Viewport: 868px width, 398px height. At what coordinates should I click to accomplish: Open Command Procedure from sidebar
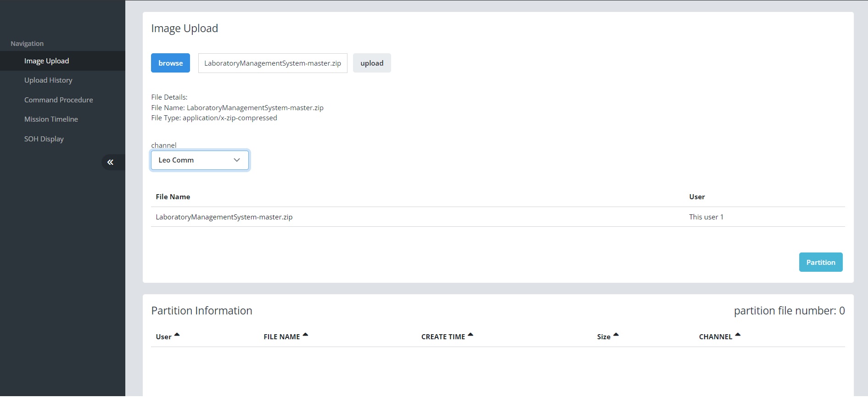click(58, 100)
